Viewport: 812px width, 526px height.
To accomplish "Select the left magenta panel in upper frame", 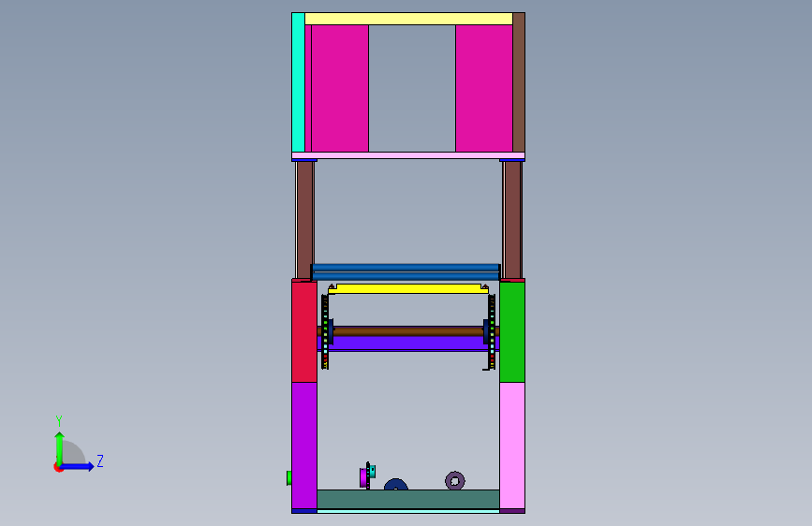I will [340, 89].
